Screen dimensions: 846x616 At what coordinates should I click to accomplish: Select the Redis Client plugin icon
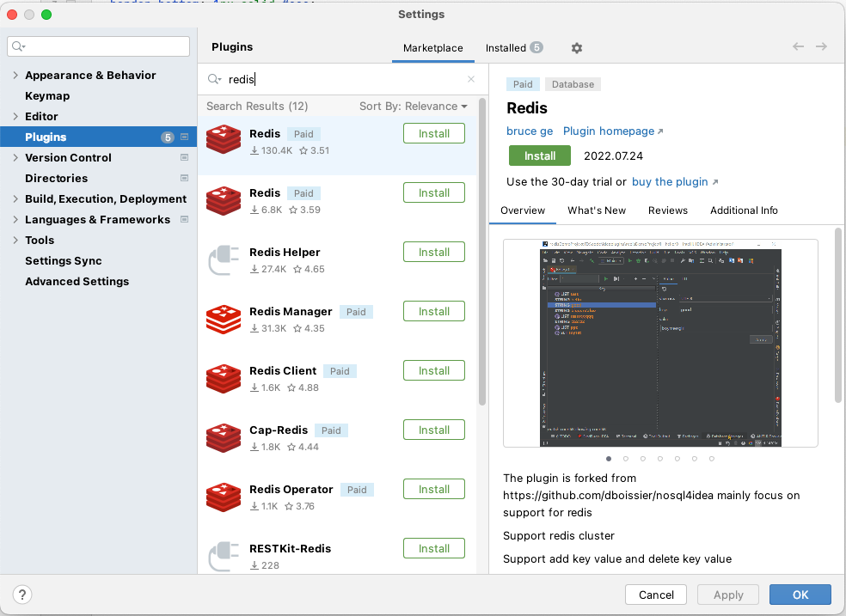coord(224,379)
